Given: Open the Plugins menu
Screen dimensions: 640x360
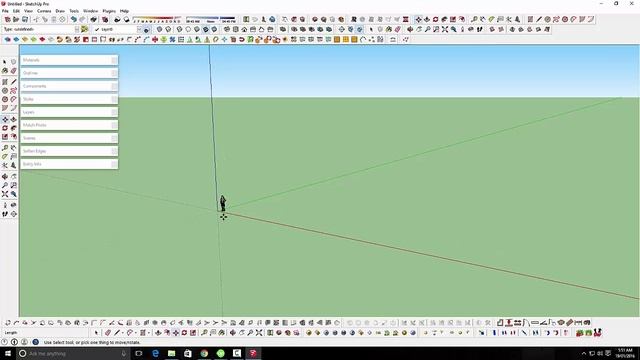Looking at the screenshot, I should click(109, 11).
